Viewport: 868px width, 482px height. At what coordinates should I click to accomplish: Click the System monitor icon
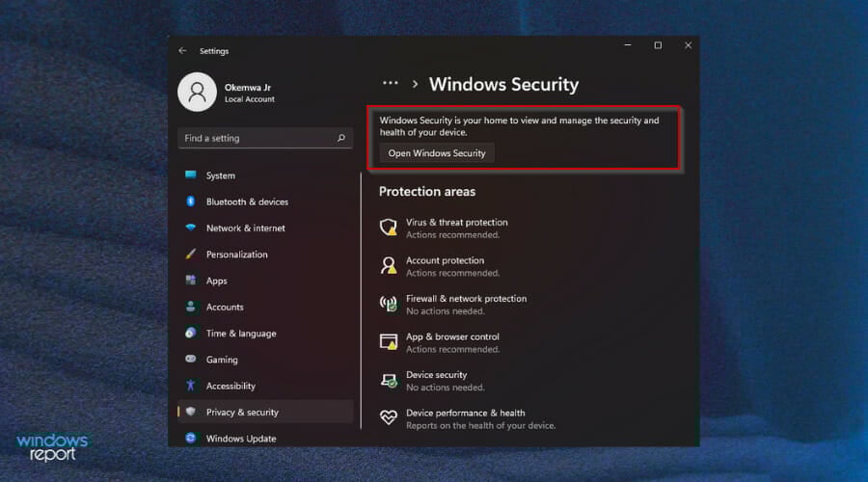click(190, 174)
